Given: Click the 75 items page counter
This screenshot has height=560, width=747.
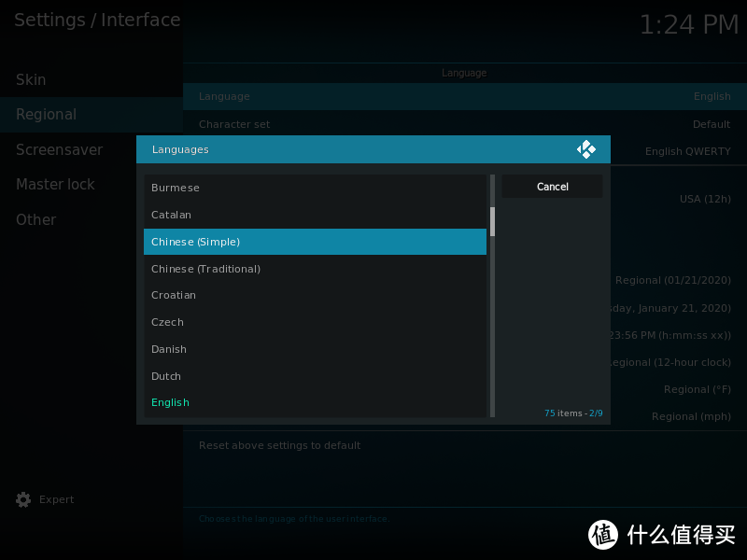Looking at the screenshot, I should coord(573,413).
